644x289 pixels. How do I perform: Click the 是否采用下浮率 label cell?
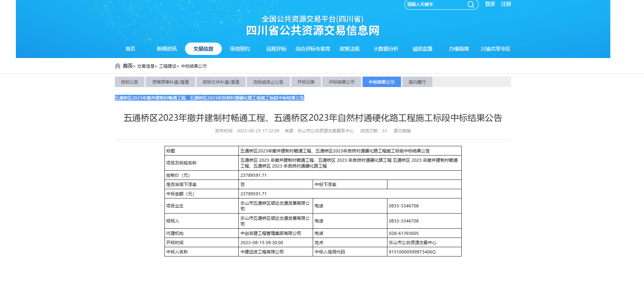click(202, 185)
